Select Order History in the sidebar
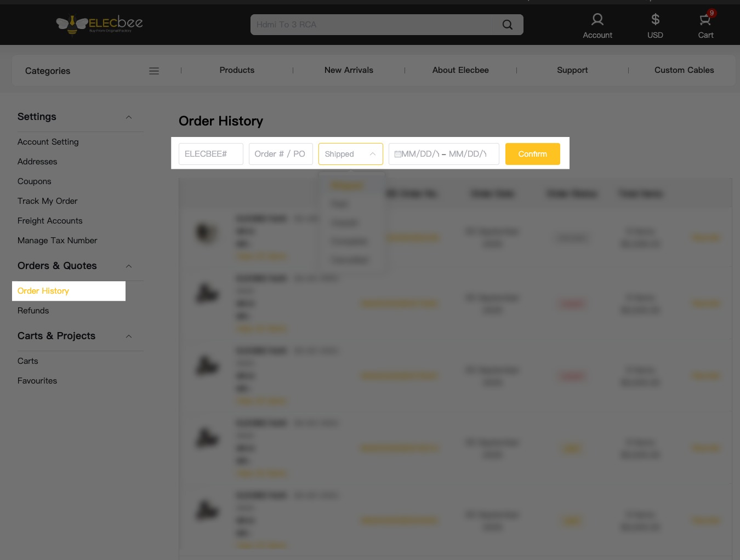 click(43, 291)
